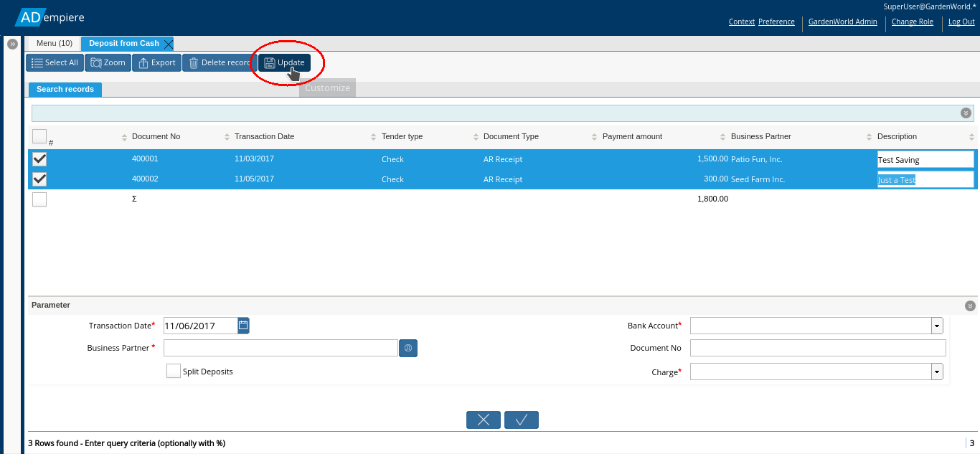Collapse the query criteria field chevron

tap(966, 113)
